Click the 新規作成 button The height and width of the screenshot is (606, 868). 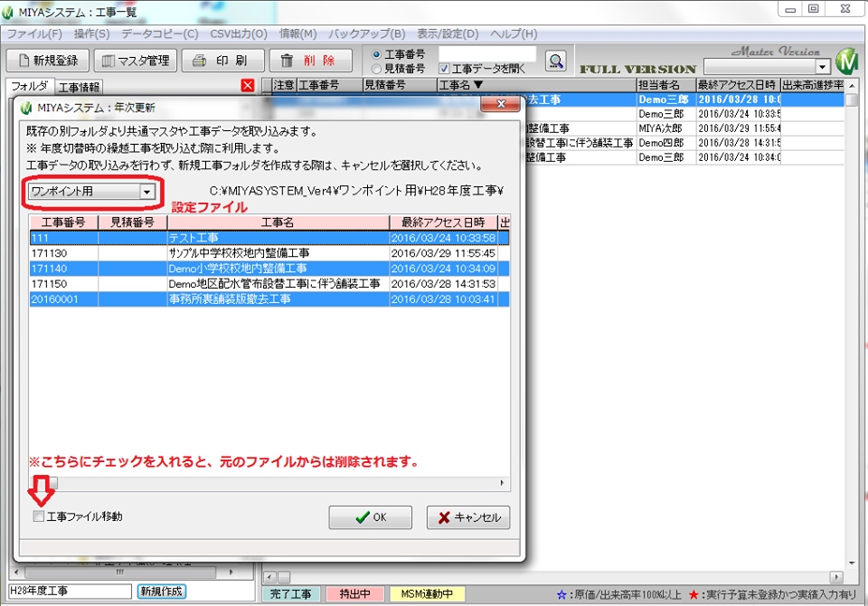[x=162, y=592]
